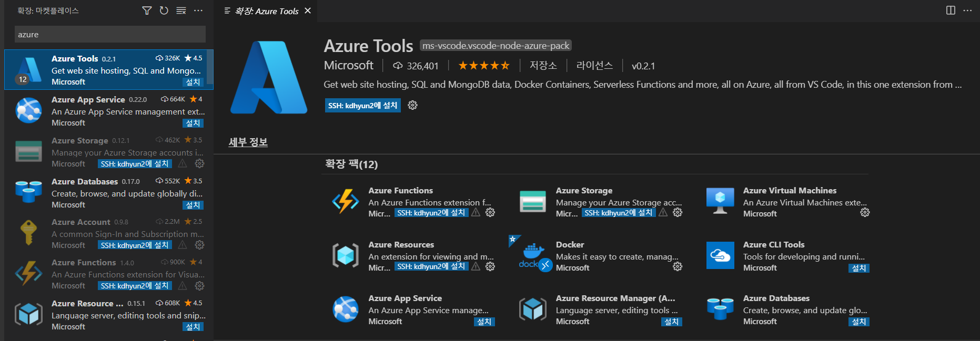Open editor more actions ellipsis
980x341 pixels.
[967, 11]
